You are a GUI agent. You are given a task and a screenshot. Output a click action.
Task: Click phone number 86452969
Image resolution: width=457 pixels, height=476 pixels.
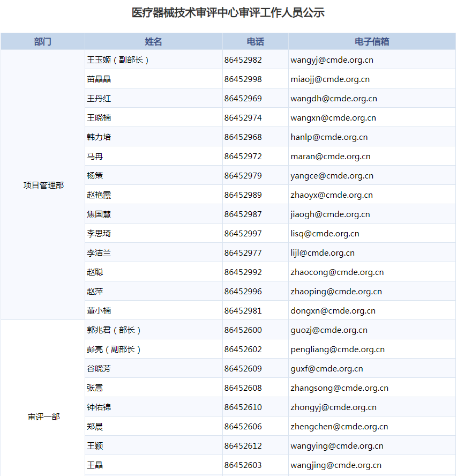pos(243,99)
